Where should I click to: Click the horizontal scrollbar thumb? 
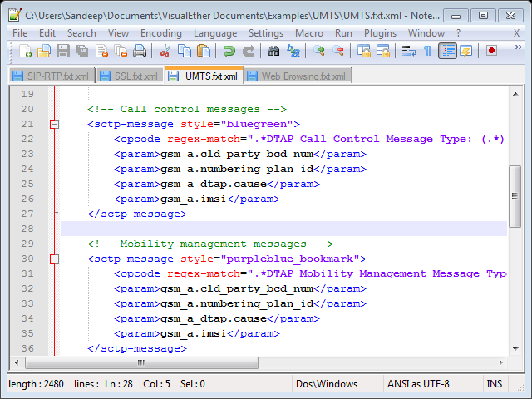point(141,362)
